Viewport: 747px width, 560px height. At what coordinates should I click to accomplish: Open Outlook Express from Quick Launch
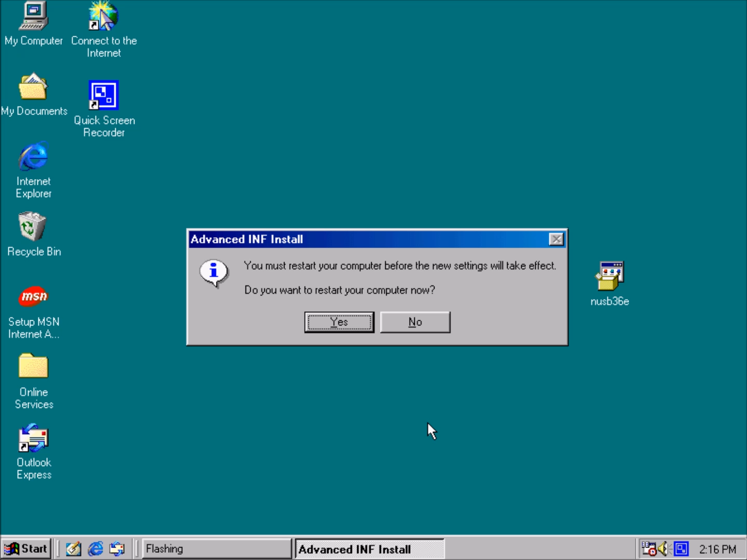[116, 549]
